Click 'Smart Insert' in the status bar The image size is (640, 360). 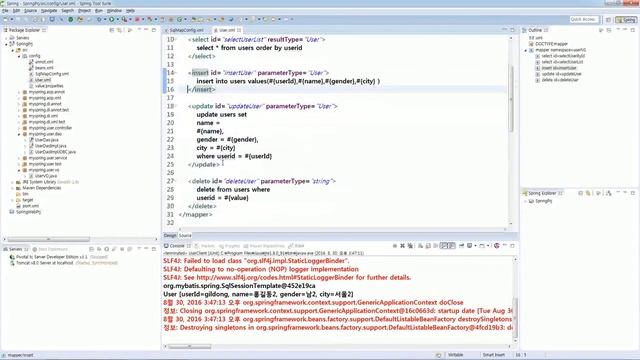[x=494, y=355]
